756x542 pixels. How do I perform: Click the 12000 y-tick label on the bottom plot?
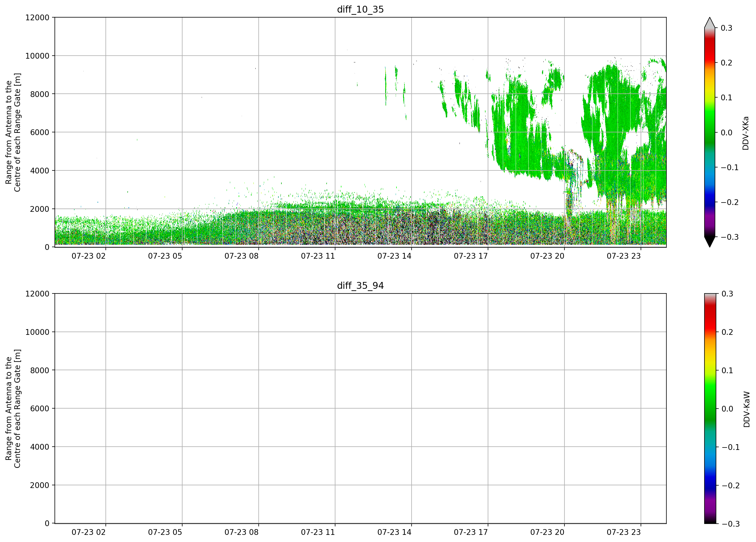(x=37, y=294)
